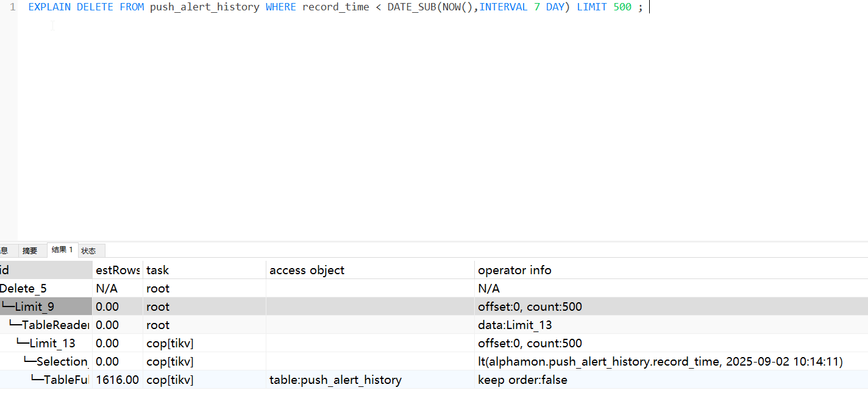The height and width of the screenshot is (418, 868).
Task: Click the 1616.00 estRows cell
Action: (117, 380)
